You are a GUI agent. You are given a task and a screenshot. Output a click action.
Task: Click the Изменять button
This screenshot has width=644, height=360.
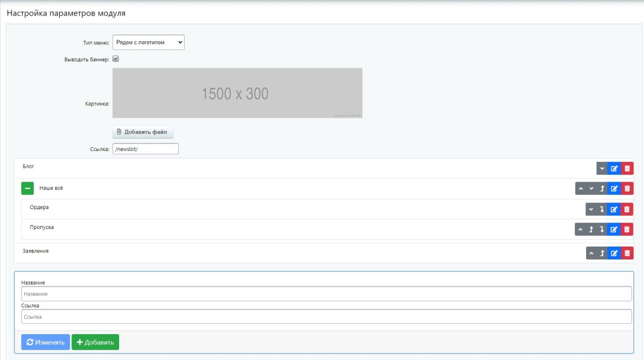point(46,342)
